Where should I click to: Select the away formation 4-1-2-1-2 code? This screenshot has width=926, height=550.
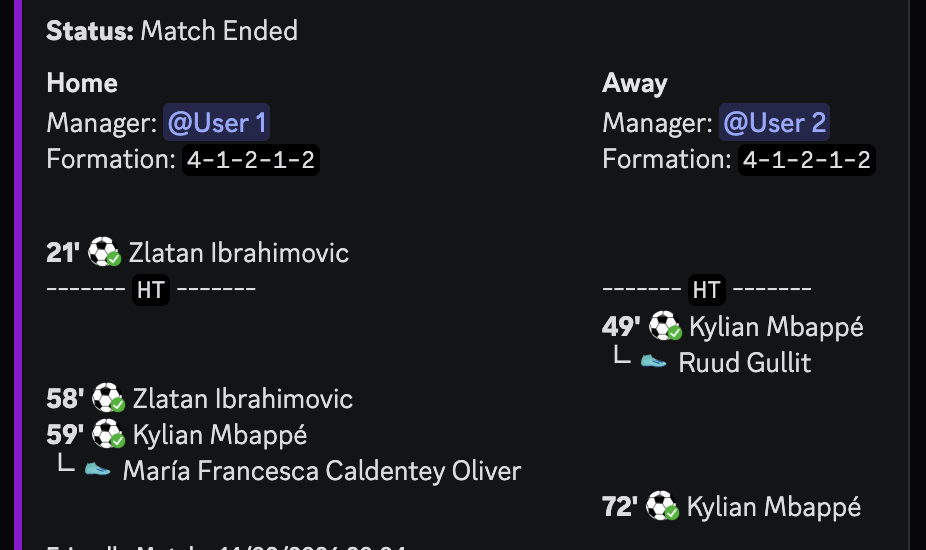pos(807,160)
